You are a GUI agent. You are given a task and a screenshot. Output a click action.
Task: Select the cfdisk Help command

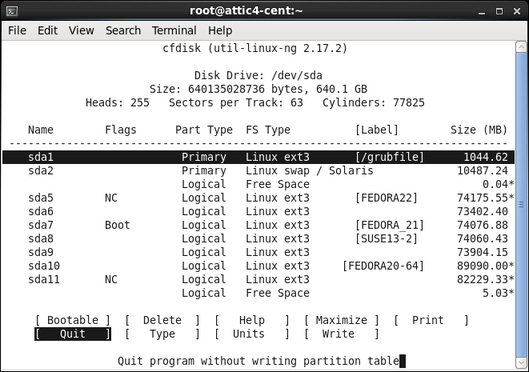coord(252,320)
